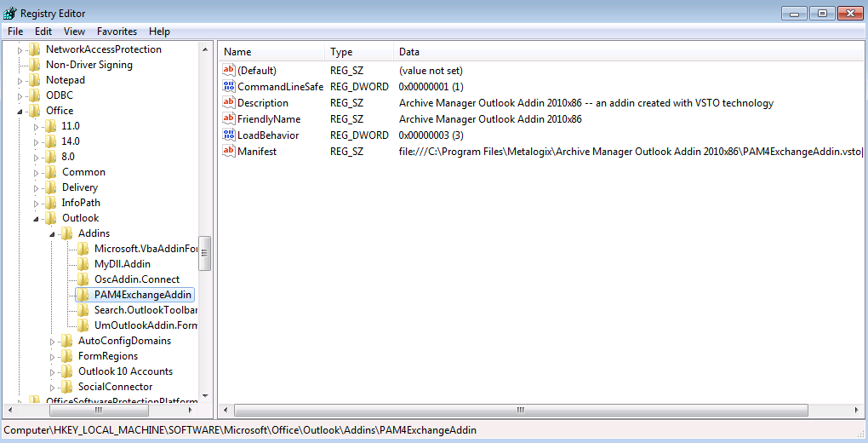Screen dimensions: 868x443
Task: Open the View menu
Action: pyautogui.click(x=74, y=32)
